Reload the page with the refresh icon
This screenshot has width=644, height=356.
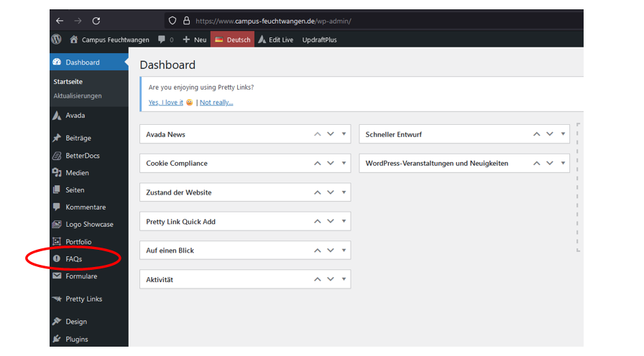coord(96,21)
